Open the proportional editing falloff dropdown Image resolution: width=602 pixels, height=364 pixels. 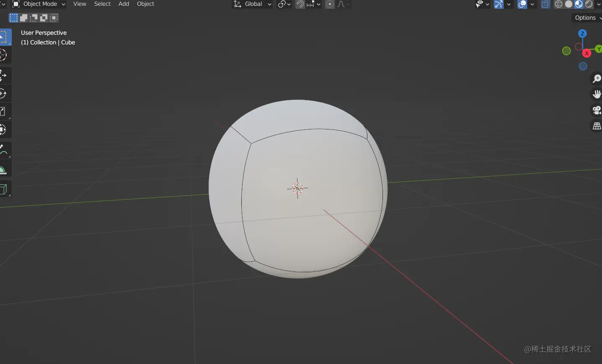(x=344, y=4)
